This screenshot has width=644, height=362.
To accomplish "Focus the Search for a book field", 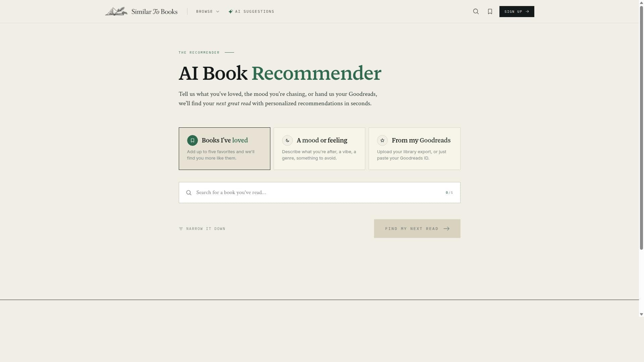I will point(319,193).
